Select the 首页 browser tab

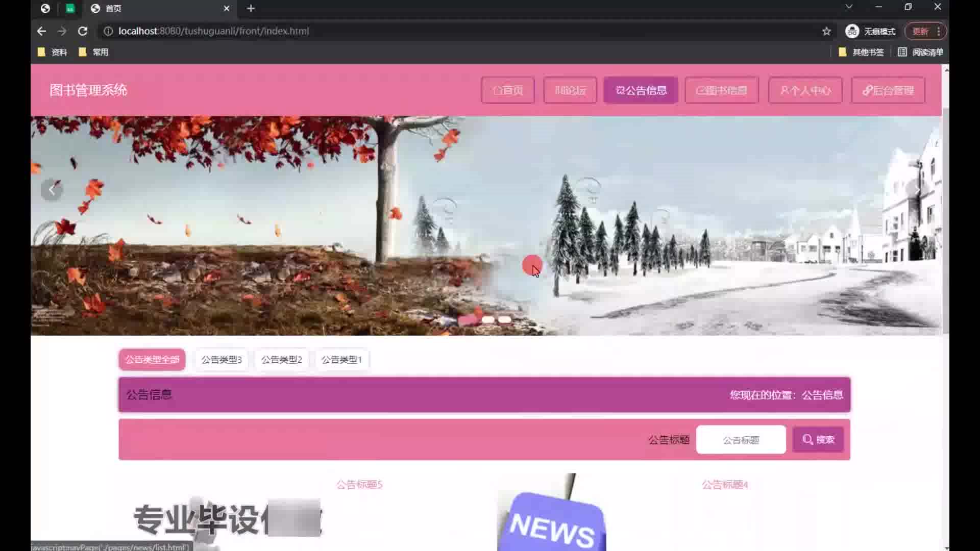pos(158,8)
